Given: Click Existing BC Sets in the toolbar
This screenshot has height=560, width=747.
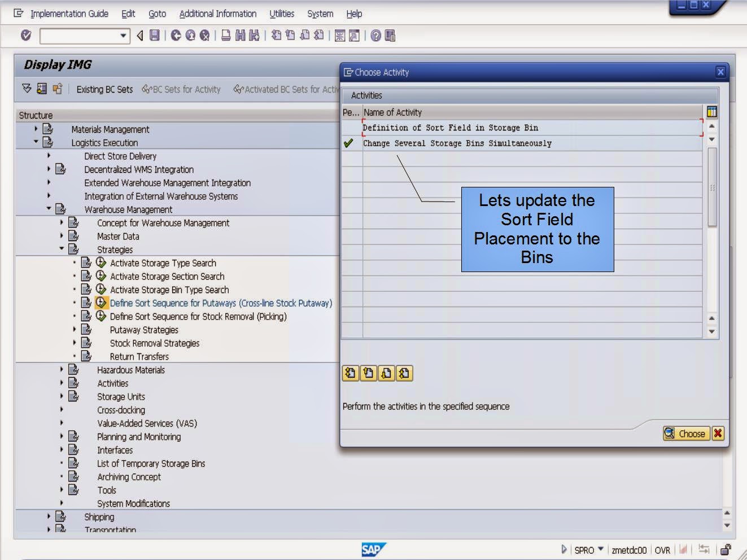Looking at the screenshot, I should pos(104,89).
